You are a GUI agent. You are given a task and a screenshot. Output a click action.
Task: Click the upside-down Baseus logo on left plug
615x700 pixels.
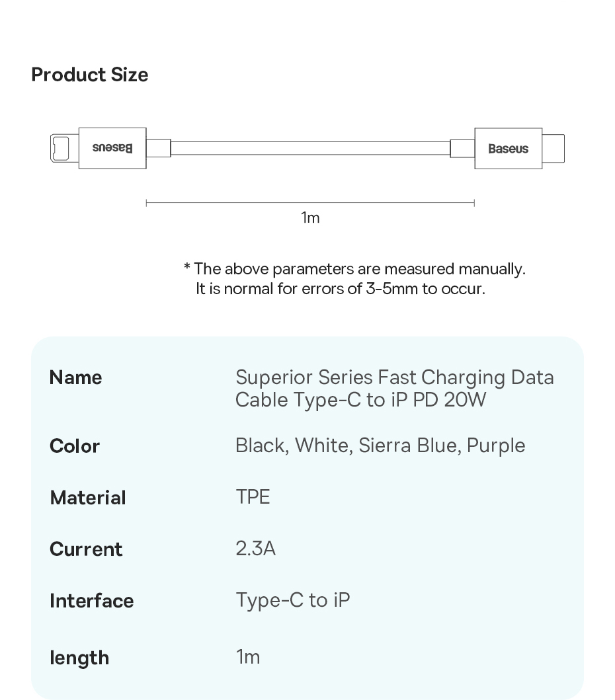click(x=112, y=148)
